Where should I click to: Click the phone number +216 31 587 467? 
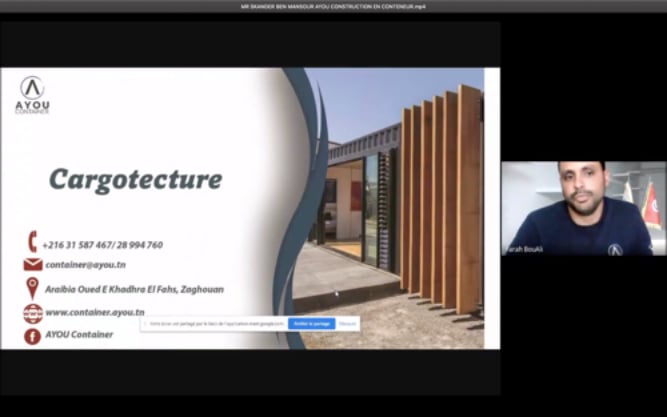[x=76, y=245]
